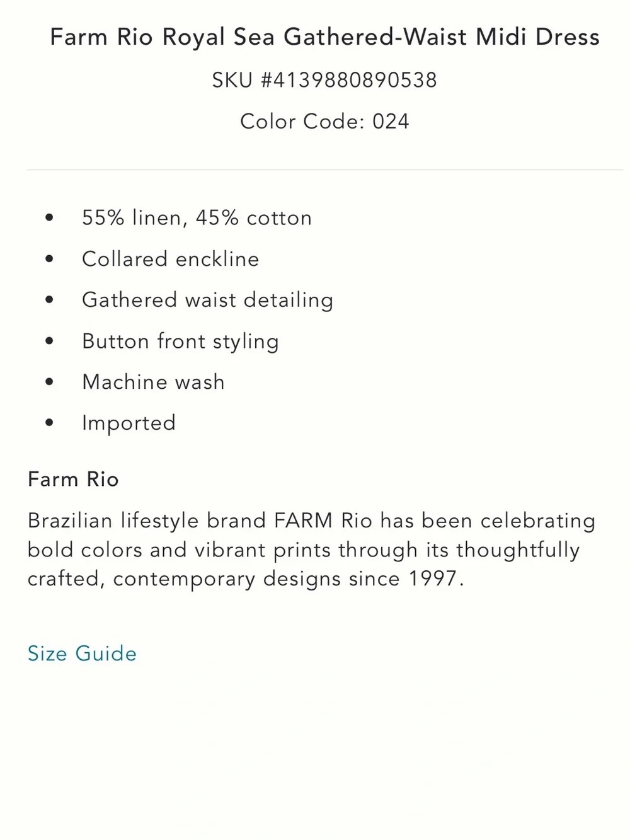
Task: Select the Gathered waist detailing line
Action: click(x=207, y=300)
